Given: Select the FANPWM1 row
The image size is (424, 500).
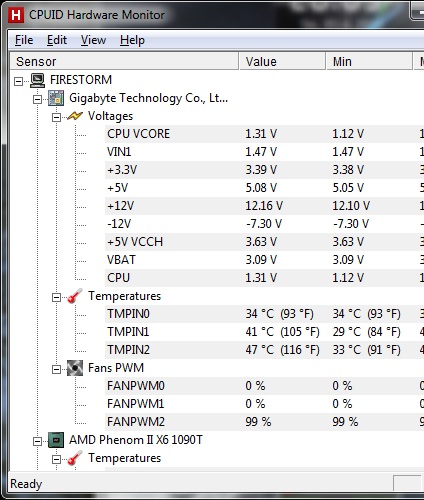Looking at the screenshot, I should (x=264, y=404).
